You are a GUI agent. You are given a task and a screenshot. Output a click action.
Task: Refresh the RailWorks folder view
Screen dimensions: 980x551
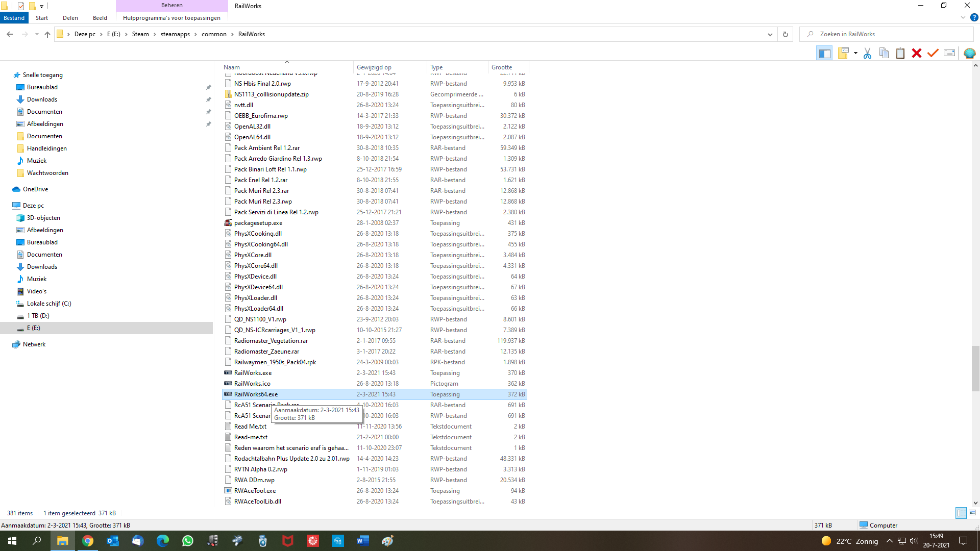786,34
